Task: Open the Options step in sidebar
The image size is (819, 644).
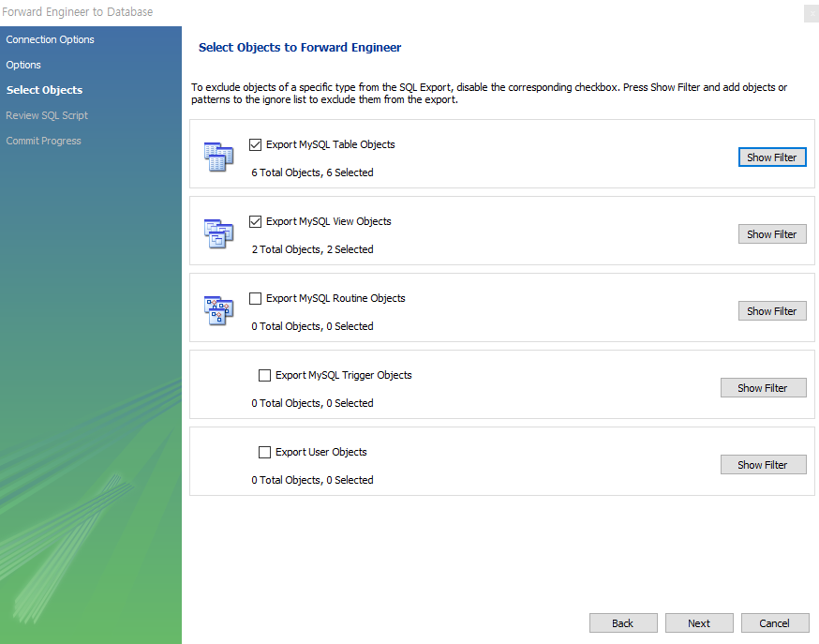Action: (23, 65)
